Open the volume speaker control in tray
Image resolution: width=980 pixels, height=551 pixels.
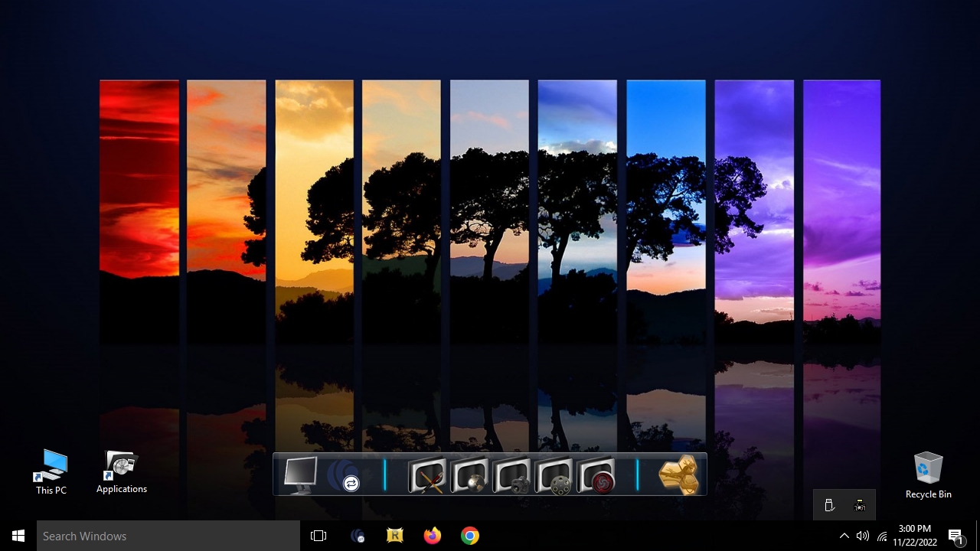point(863,536)
